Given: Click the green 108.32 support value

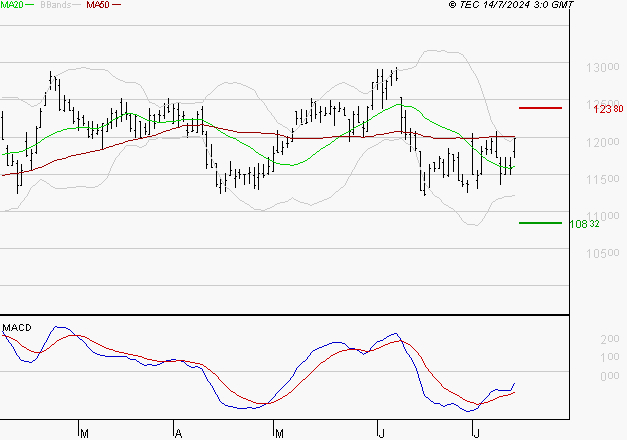Looking at the screenshot, I should [584, 224].
